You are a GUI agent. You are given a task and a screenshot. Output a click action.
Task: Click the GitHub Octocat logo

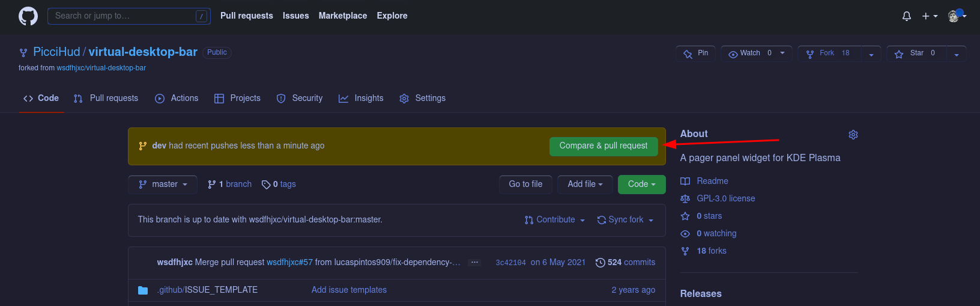(28, 16)
